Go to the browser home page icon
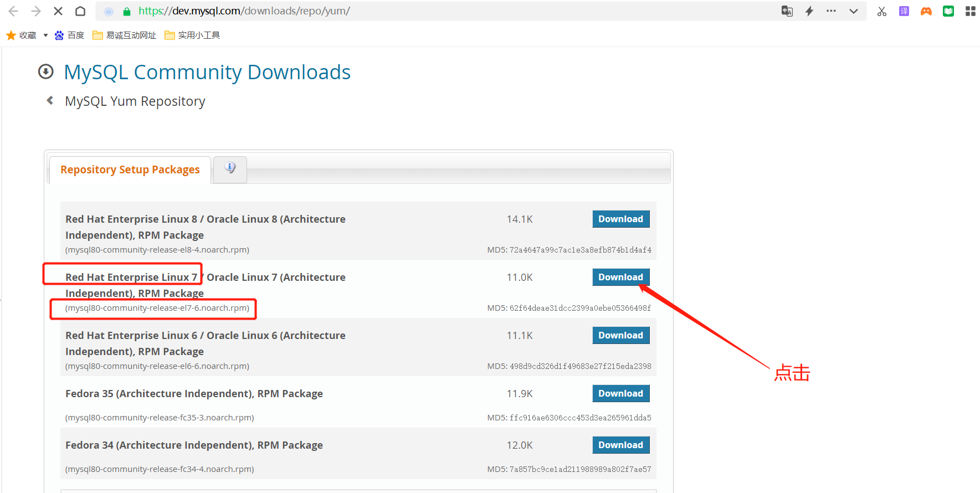Screen dimensions: 980x493 (80, 11)
